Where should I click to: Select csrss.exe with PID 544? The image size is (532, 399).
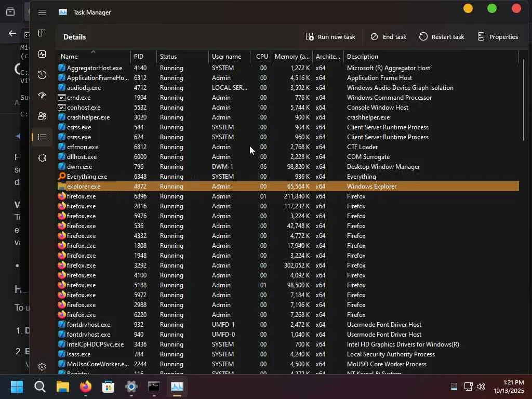[x=288, y=127]
